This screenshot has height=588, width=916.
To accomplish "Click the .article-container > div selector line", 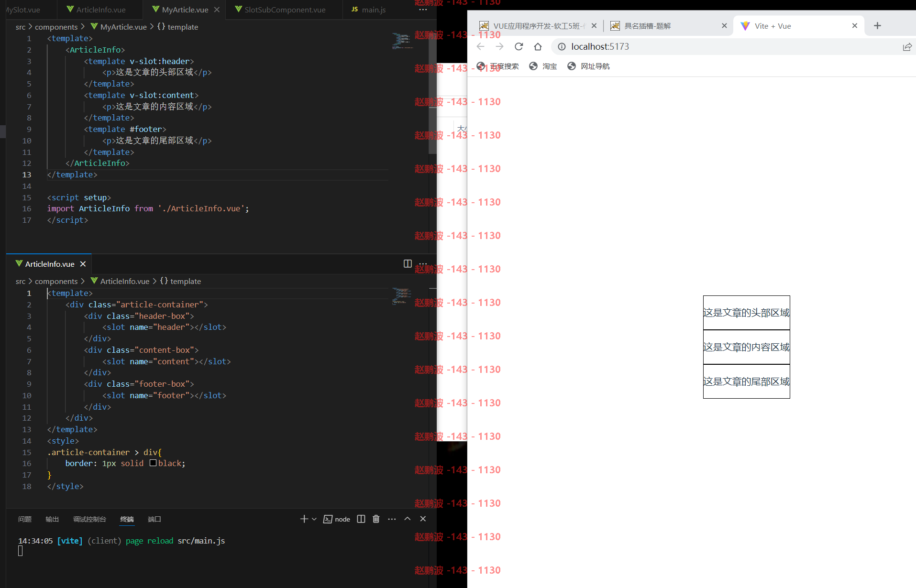I will (104, 452).
